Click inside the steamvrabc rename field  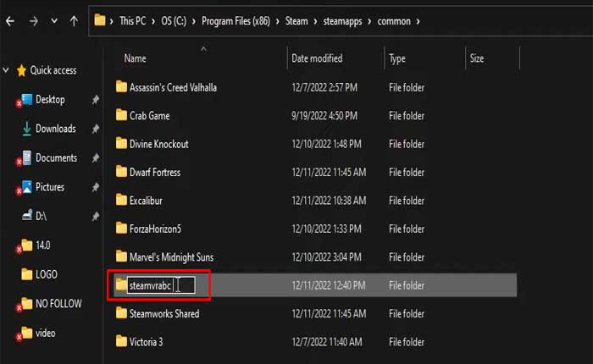(x=161, y=285)
